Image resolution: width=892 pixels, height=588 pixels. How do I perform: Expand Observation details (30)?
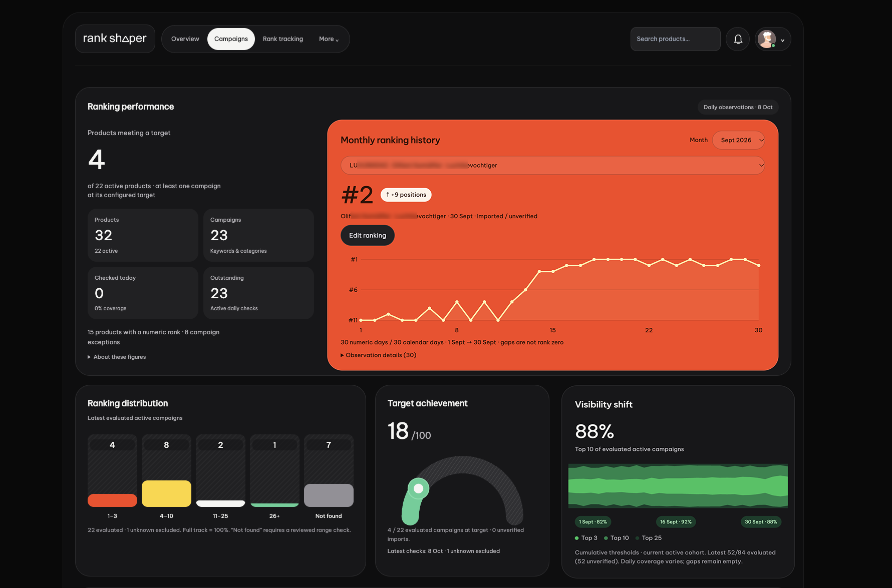coord(379,355)
